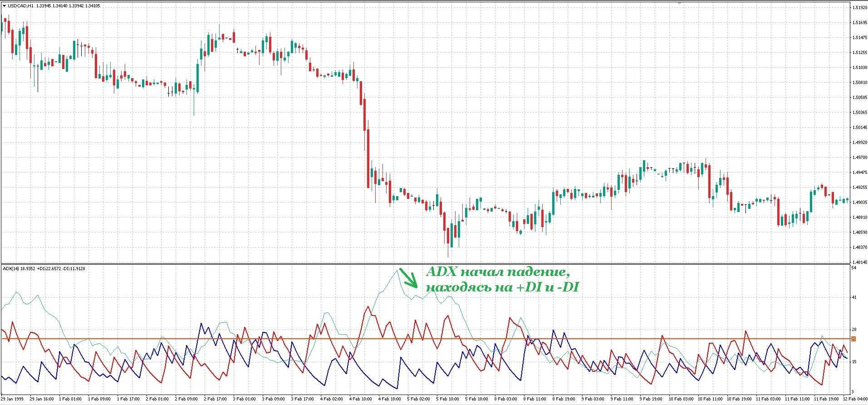Screen dimensions: 868x405
Task: Click the 1.48370 price on the scale
Action: [x=859, y=247]
